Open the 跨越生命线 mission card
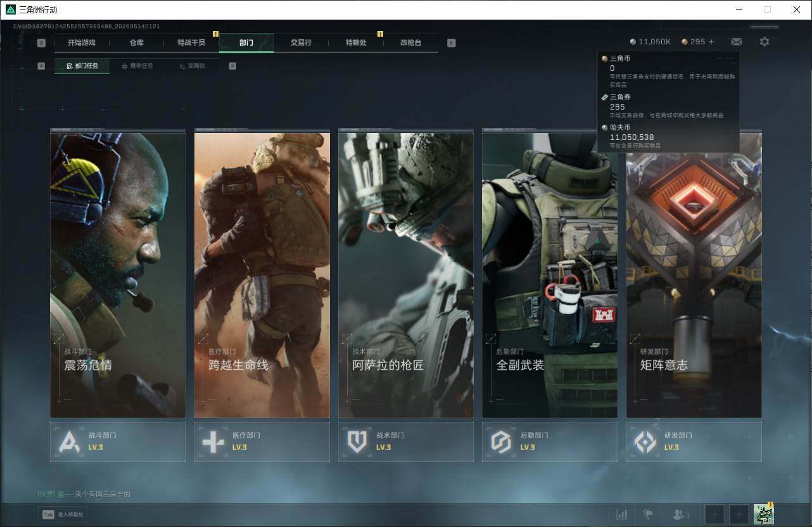This screenshot has width=812, height=527. 262,274
